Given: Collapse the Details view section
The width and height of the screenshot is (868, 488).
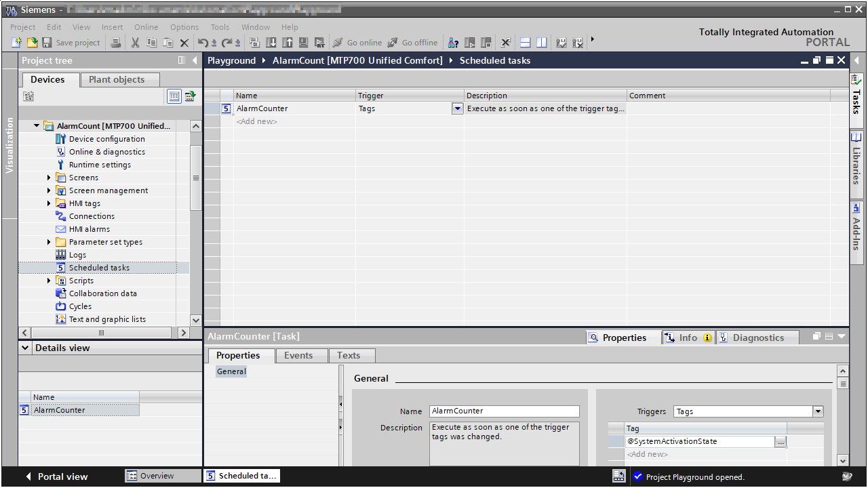Looking at the screenshot, I should pyautogui.click(x=26, y=348).
